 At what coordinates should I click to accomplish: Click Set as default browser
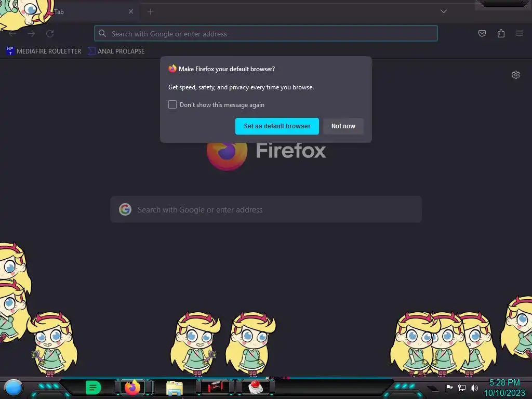click(277, 126)
